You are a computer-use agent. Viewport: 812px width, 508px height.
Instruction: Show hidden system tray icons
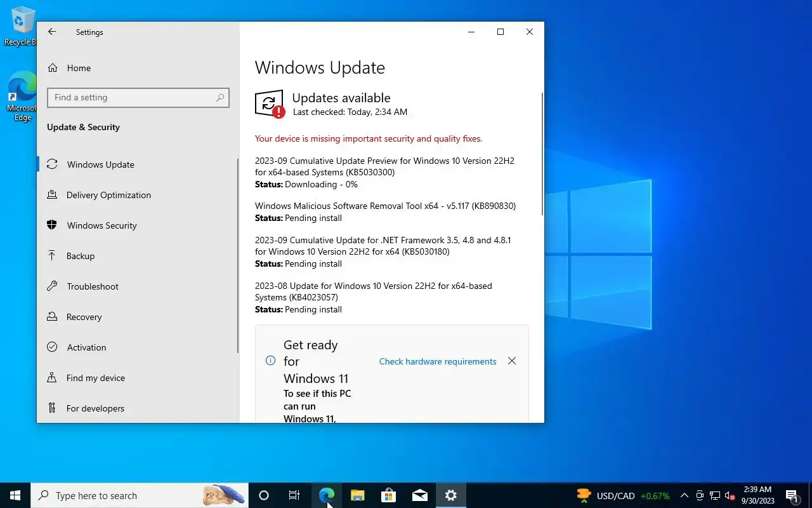[x=684, y=495]
